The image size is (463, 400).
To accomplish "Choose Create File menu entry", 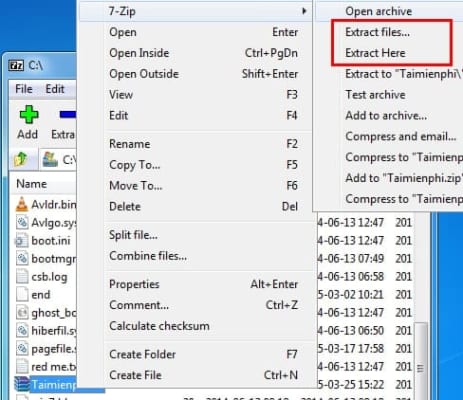I will pos(204,375).
